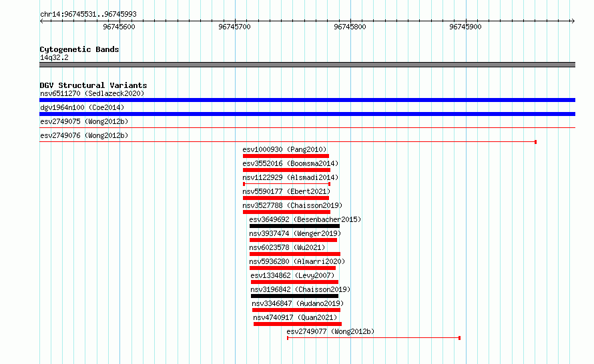The width and height of the screenshot is (594, 364).
Task: Open nsv6023578 (Wu2021) variant label
Action: 287,247
